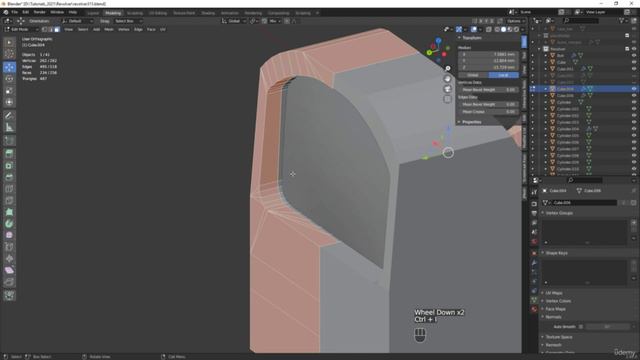Select the Shear tool
The height and width of the screenshot is (360, 640).
[x=9, y=270]
